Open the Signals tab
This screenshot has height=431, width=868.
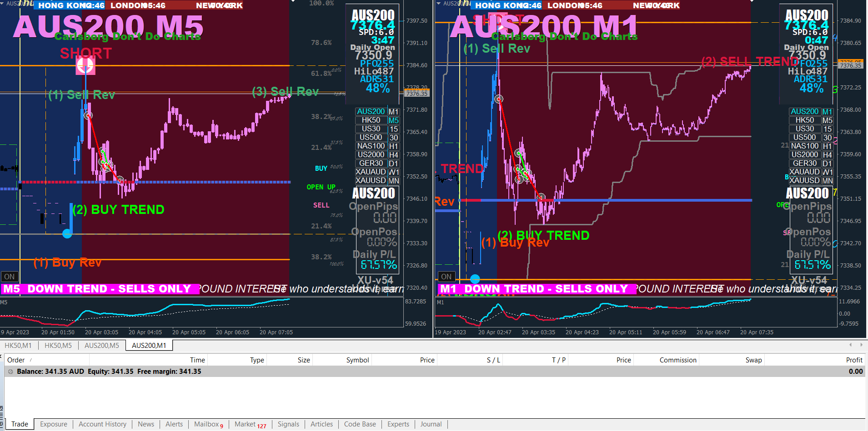(289, 424)
